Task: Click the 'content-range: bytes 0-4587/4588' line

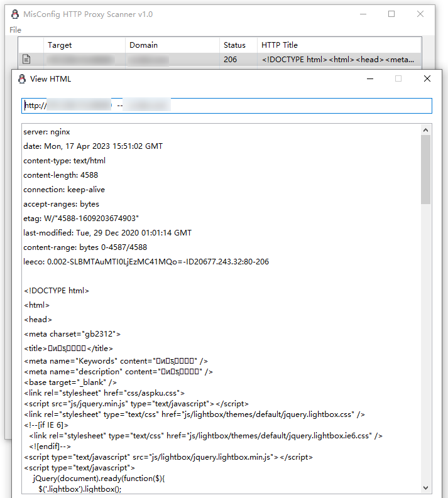Action: pyautogui.click(x=85, y=247)
